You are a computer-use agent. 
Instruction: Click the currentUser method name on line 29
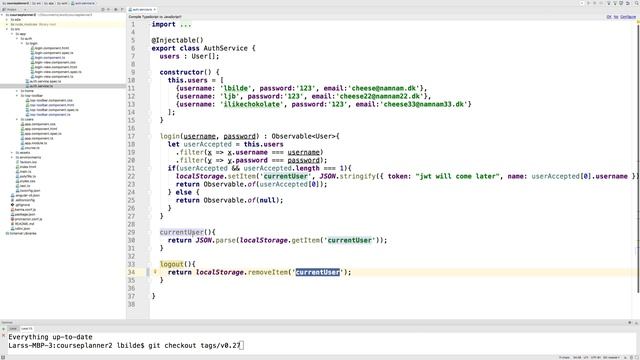point(181,232)
